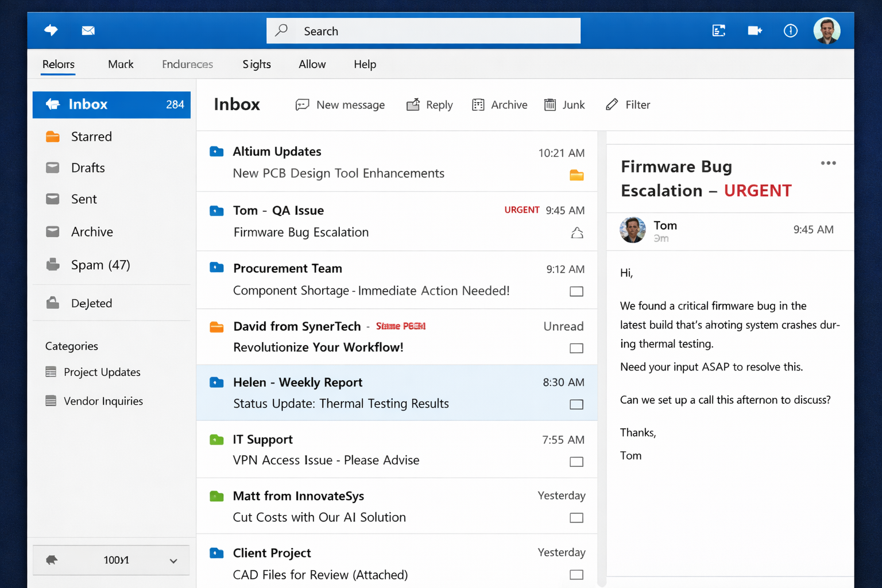Expand the zoom level dropdown chevron

pos(173,561)
